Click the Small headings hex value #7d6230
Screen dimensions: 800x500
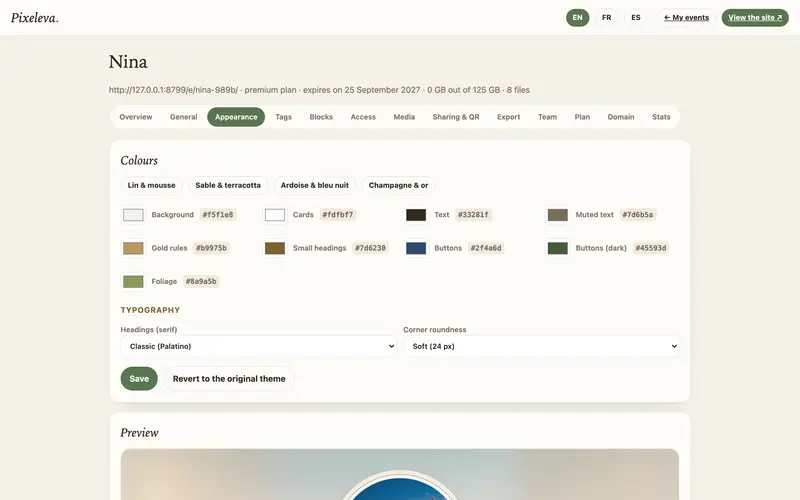click(370, 248)
